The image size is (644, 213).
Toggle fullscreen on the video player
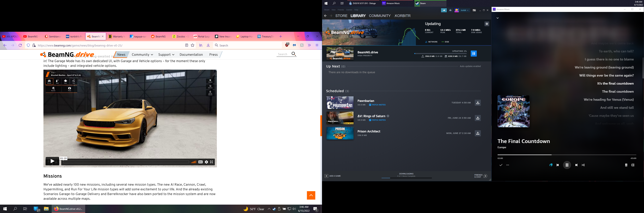211,162
